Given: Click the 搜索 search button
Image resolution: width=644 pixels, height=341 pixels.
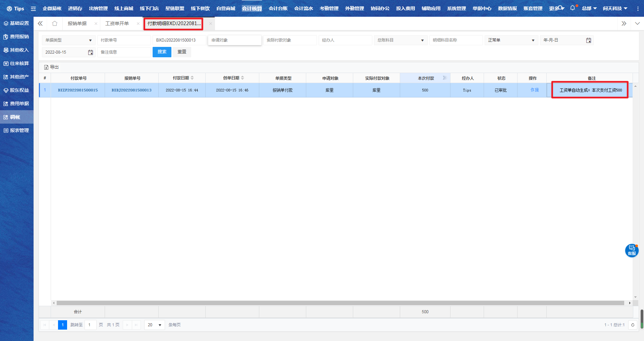Looking at the screenshot, I should point(162,52).
